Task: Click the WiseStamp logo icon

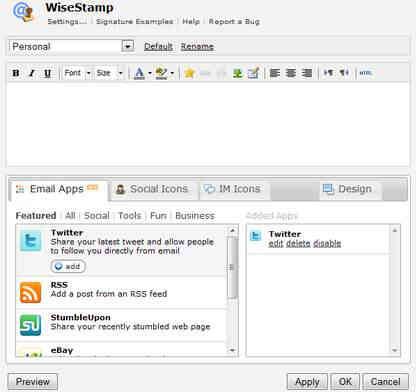Action: click(24, 12)
